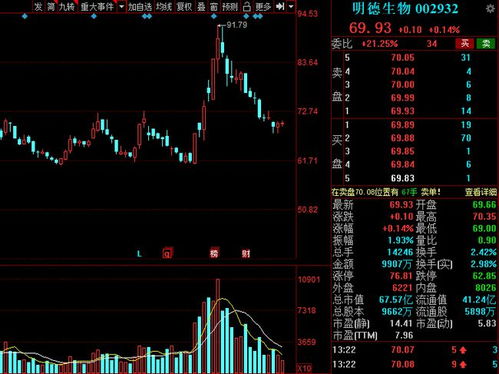This screenshot has width=499, height=374.
Task: Click the 外盘 value 6221
Action: click(x=402, y=288)
